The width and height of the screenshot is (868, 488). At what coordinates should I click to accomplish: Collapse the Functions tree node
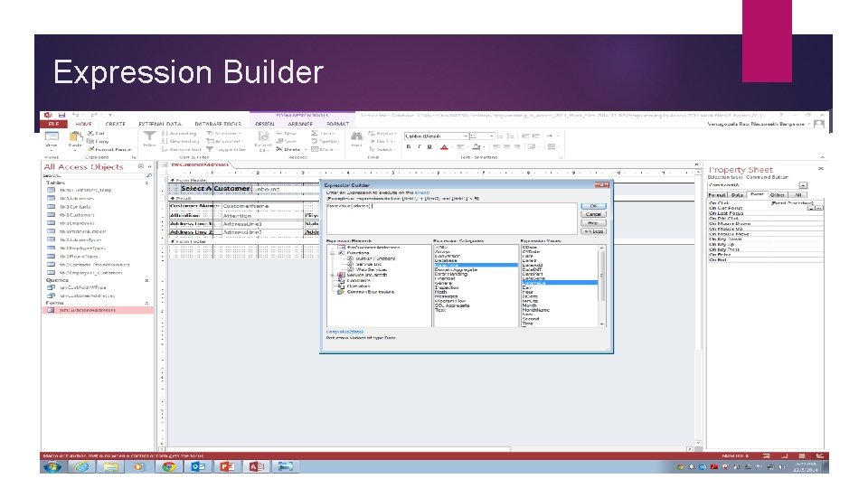coord(333,253)
